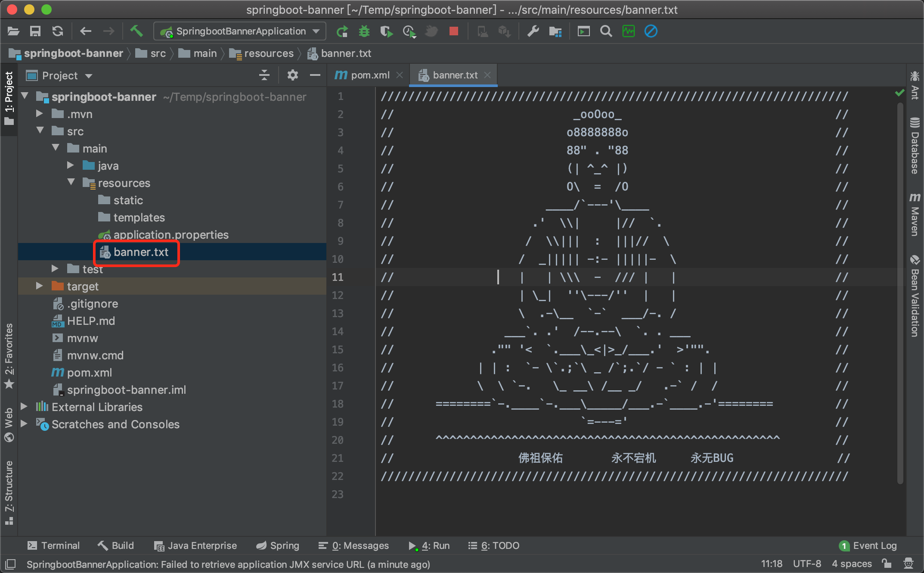Image resolution: width=924 pixels, height=573 pixels.
Task: Click the profiler run icon
Action: tap(409, 31)
